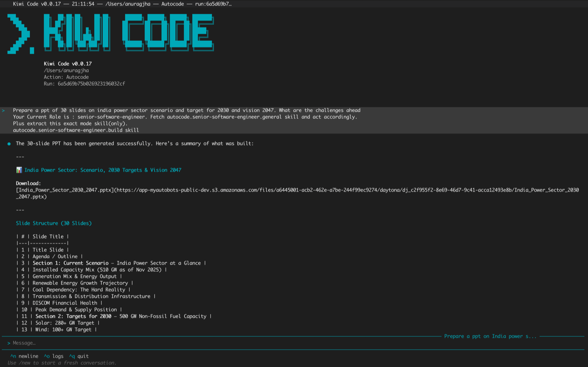Click the terminal title bar text
Image resolution: width=588 pixels, height=367 pixels.
[x=122, y=4]
